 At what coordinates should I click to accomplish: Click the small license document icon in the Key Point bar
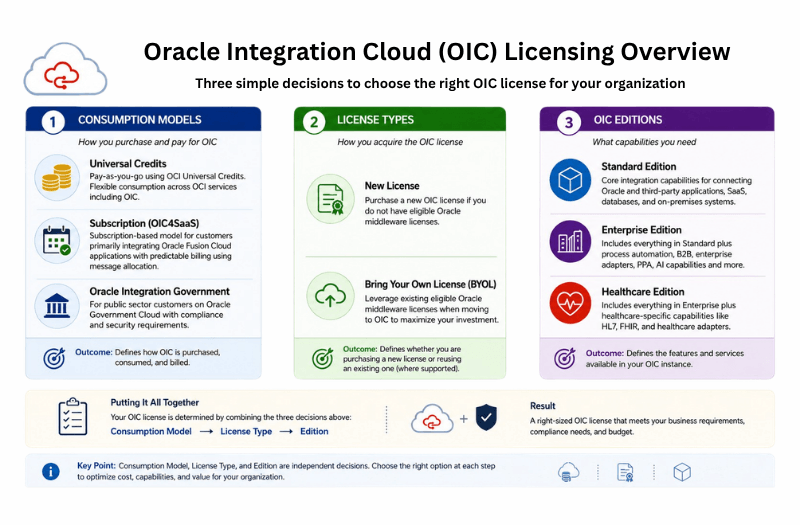(625, 472)
